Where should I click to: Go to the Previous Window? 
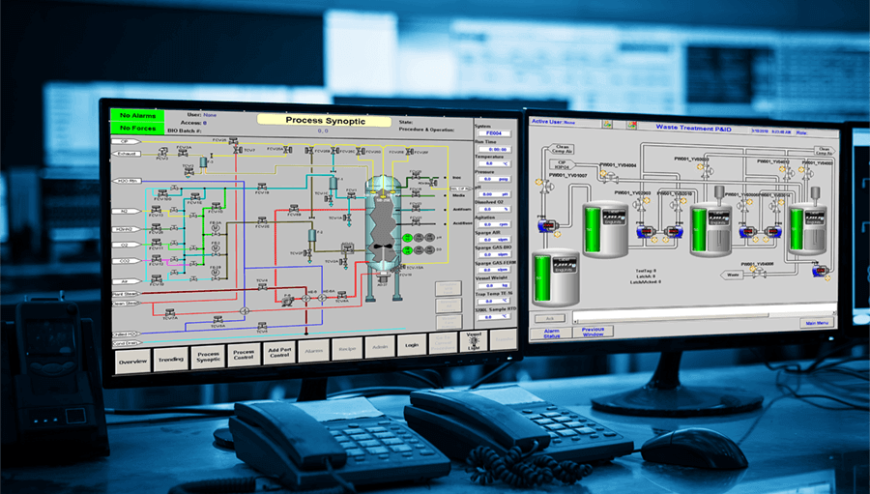click(593, 331)
